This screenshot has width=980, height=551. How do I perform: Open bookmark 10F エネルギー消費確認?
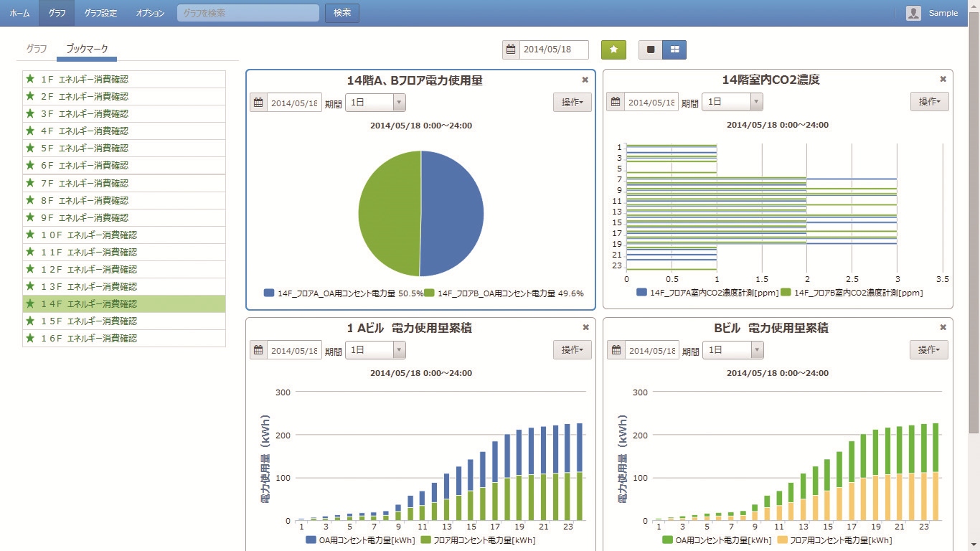click(x=124, y=235)
